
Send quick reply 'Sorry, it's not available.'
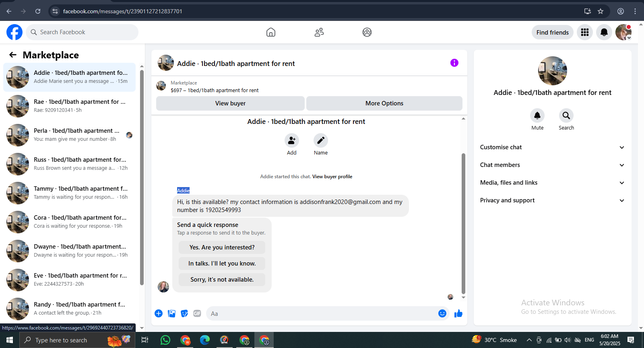point(222,280)
